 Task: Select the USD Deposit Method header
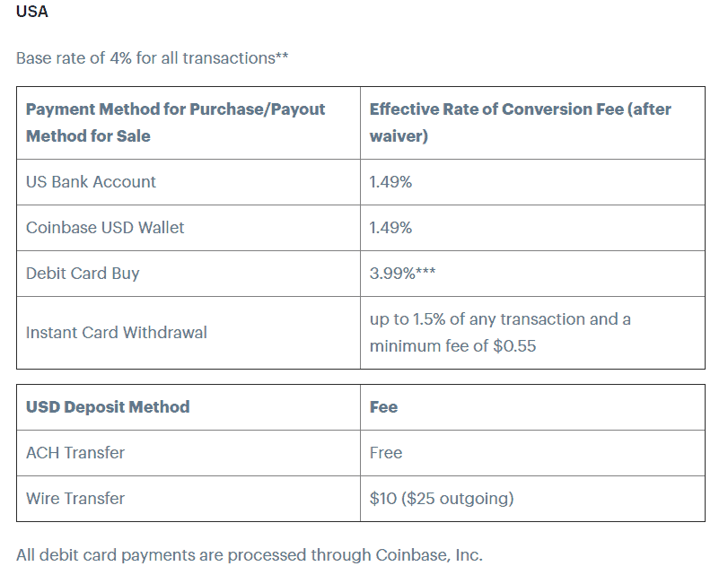[x=108, y=407]
